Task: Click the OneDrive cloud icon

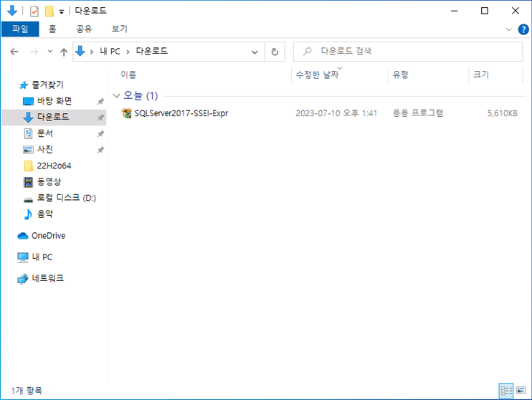Action: (x=23, y=236)
